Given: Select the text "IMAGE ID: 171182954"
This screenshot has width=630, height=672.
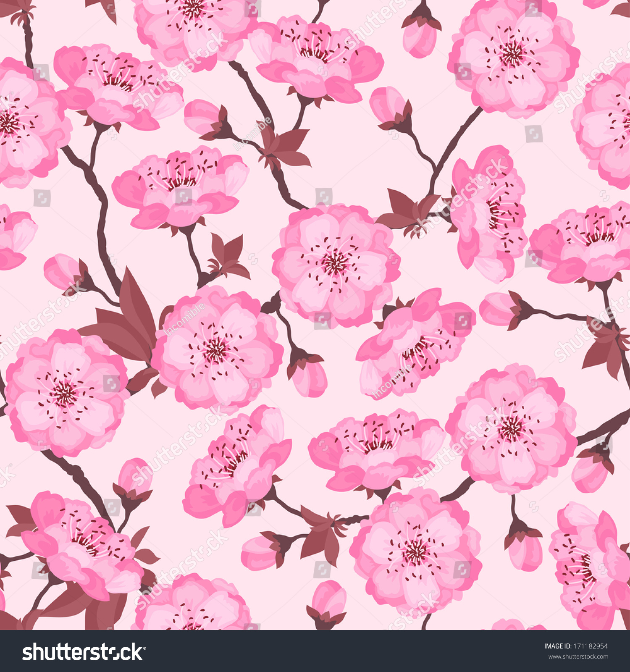Looking at the screenshot, I should tap(576, 646).
